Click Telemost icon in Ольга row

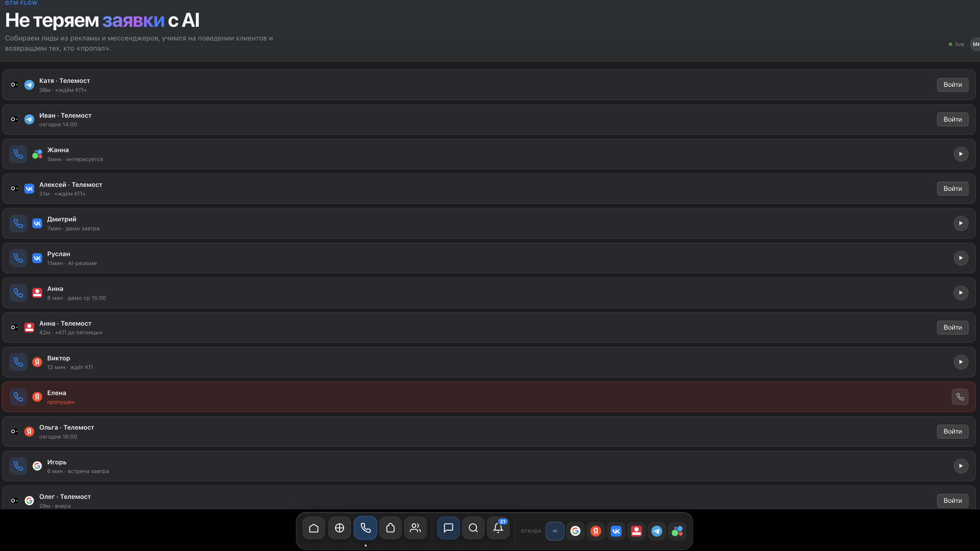(x=14, y=431)
